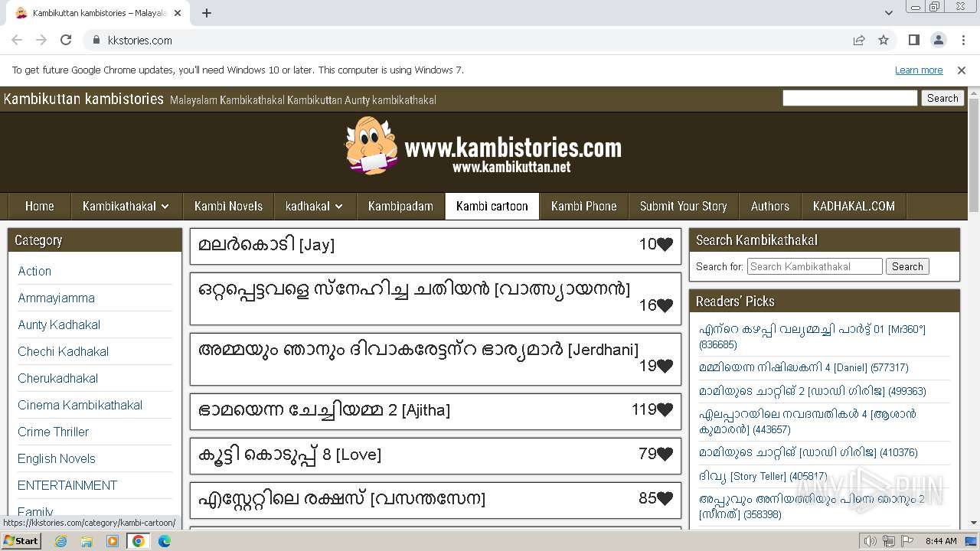Image resolution: width=980 pixels, height=551 pixels.
Task: Open Readers' Pick by [Story Teller]
Action: [x=763, y=476]
